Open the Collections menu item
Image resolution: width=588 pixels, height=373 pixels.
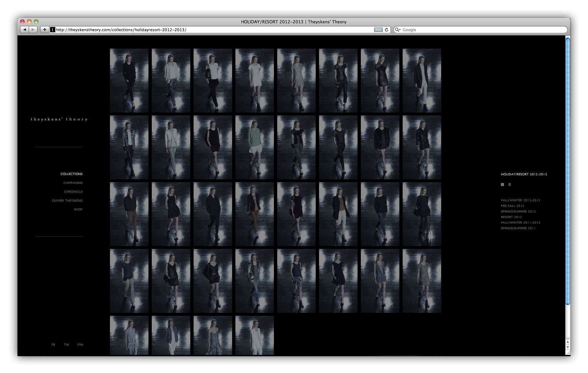coord(71,174)
